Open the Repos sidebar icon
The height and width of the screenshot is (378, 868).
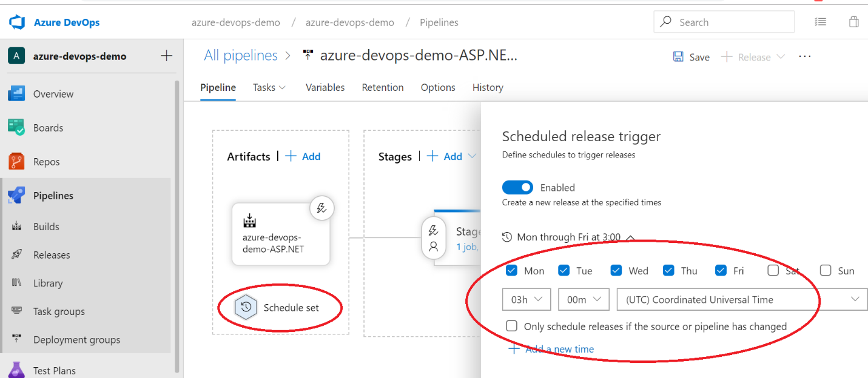click(16, 162)
